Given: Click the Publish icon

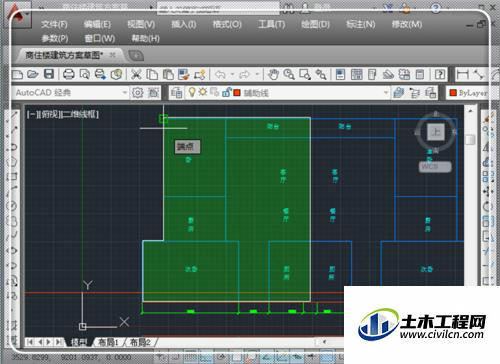Looking at the screenshot, I should click(100, 74).
